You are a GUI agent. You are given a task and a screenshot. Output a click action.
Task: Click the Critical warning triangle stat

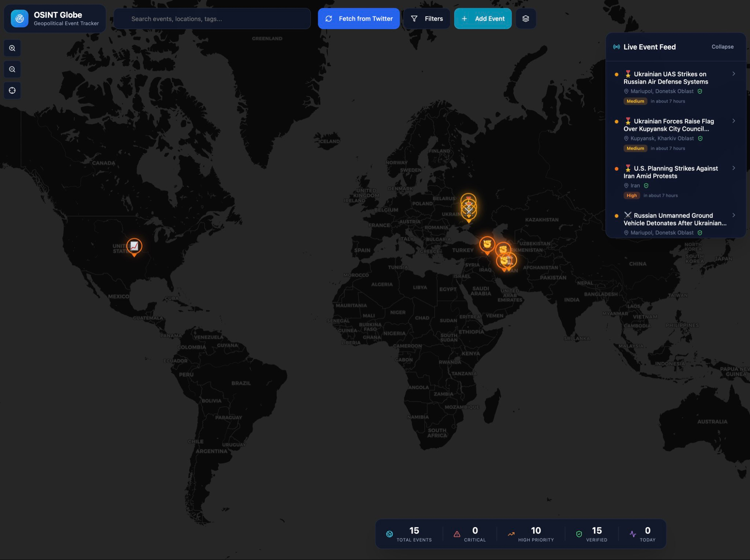[457, 534]
